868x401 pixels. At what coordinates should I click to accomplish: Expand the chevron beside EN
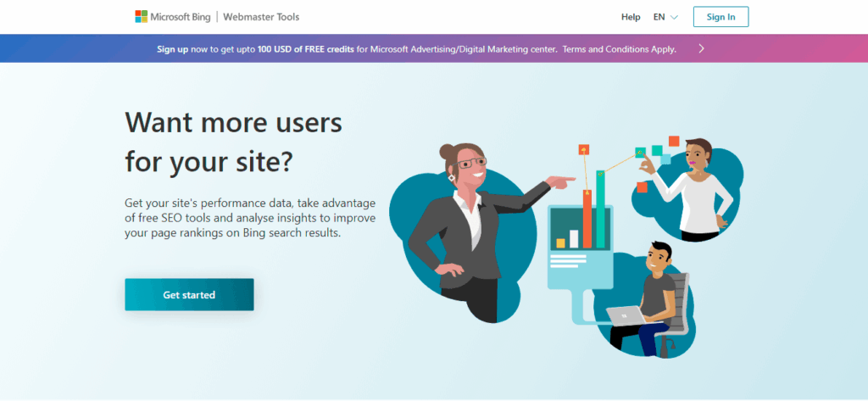pos(674,17)
